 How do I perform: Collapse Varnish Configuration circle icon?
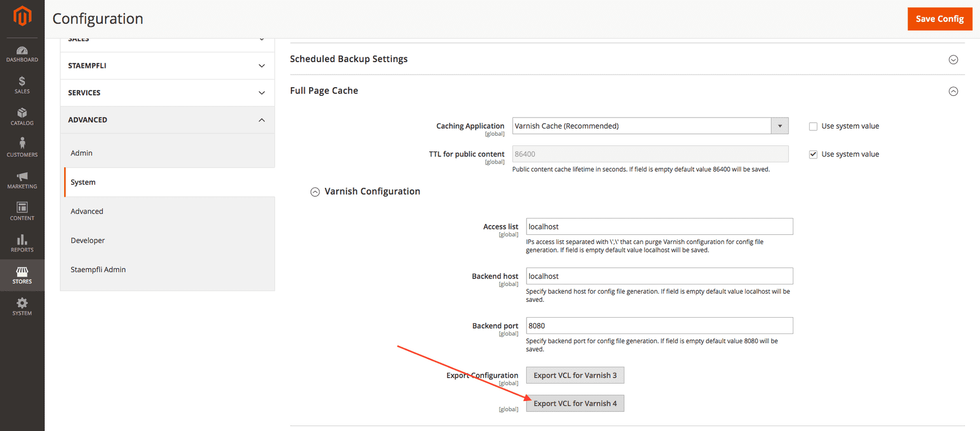[x=315, y=192]
